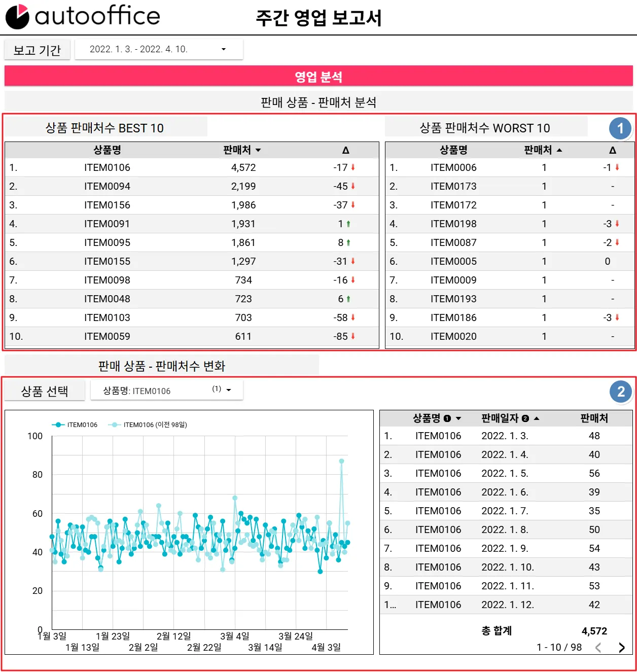Viewport: 637px width, 672px height.
Task: Click the 상품 판매처수 WORST 10 heading
Action: 485,128
